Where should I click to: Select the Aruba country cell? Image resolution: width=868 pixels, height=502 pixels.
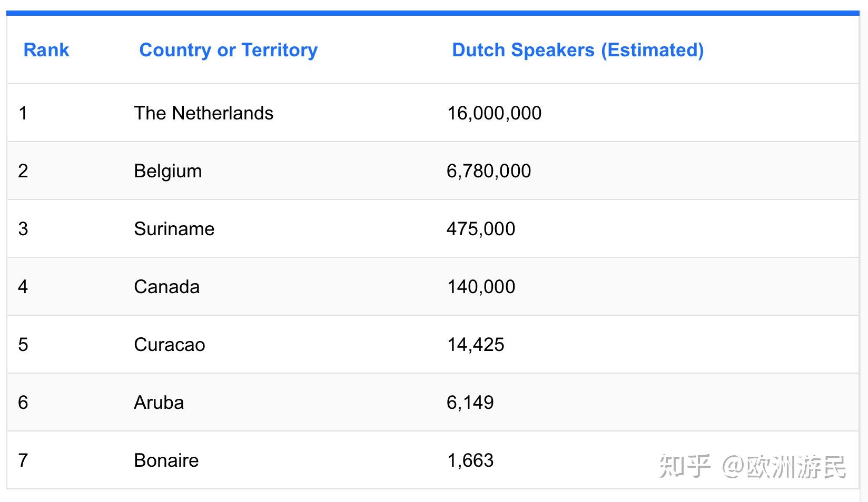[159, 403]
